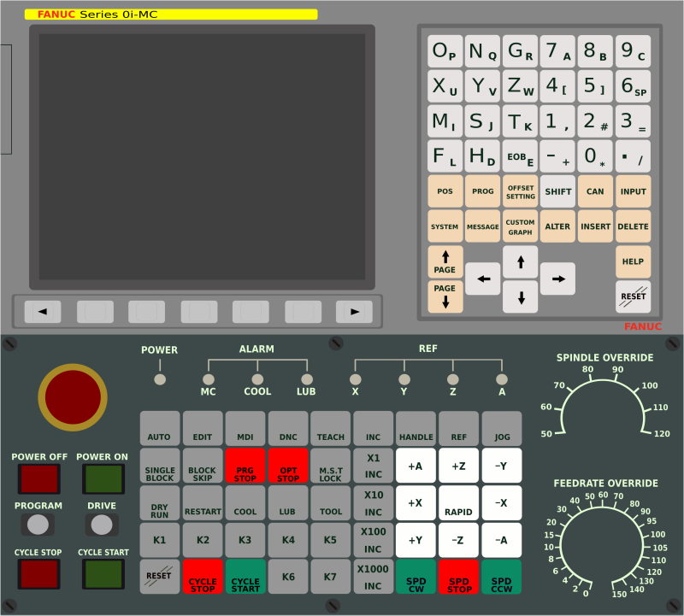Click the HELP key
Viewport: 684px width, 616px height.
pyautogui.click(x=633, y=261)
